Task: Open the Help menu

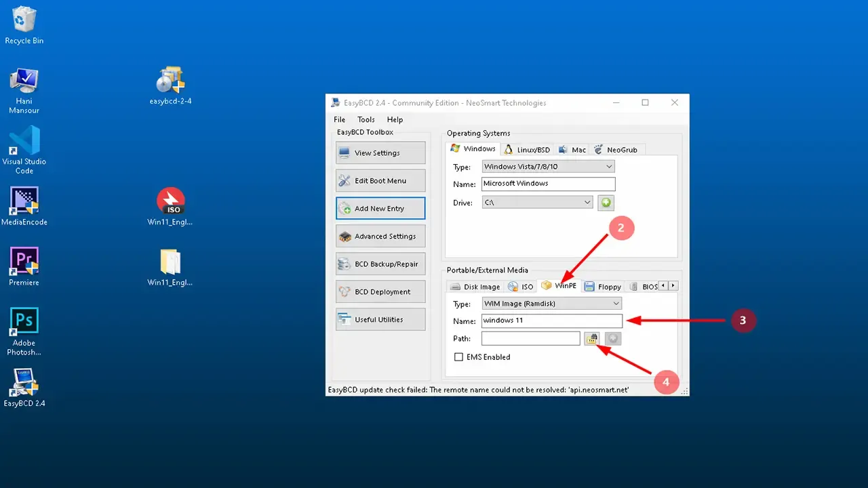Action: point(395,119)
